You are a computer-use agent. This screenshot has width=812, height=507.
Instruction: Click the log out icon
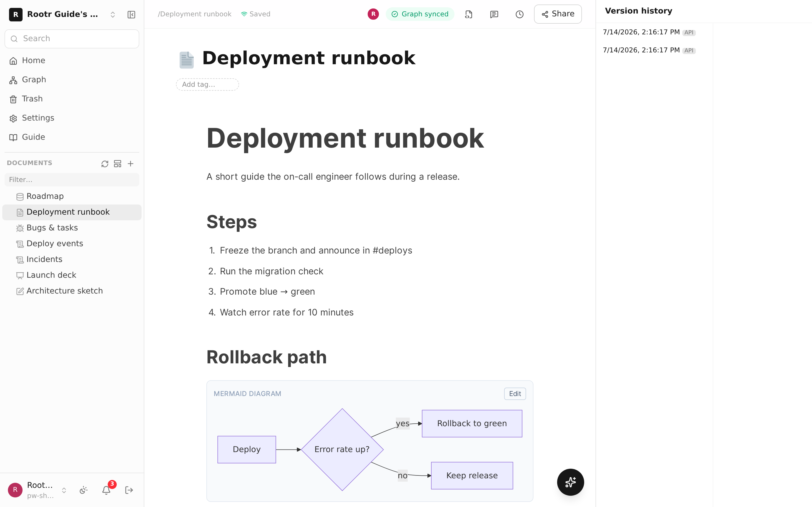129,490
